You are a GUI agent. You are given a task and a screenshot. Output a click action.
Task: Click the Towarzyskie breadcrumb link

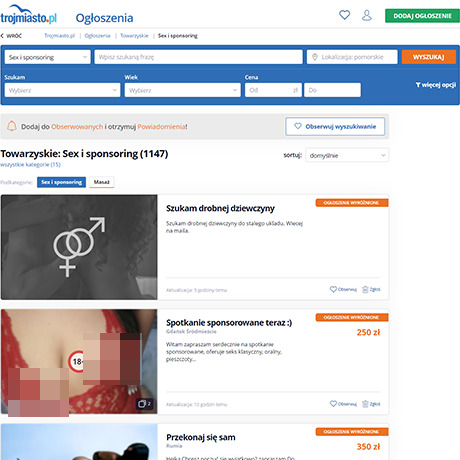134,36
